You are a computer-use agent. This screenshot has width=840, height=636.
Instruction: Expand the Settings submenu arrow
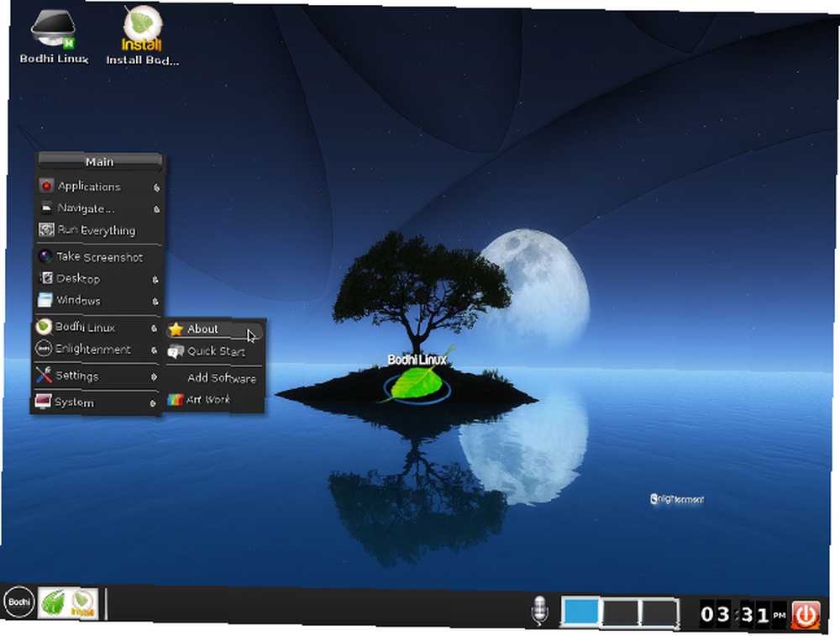(x=154, y=376)
